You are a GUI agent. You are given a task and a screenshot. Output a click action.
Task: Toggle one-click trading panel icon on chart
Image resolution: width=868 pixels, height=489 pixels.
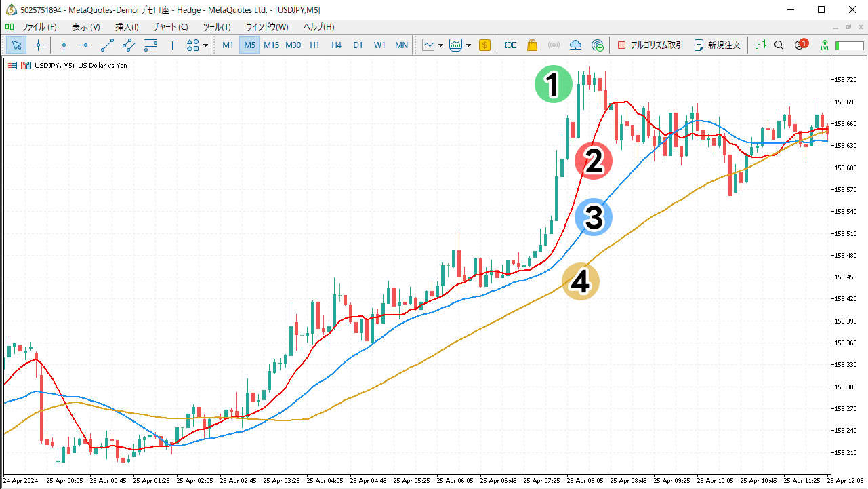pos(12,66)
